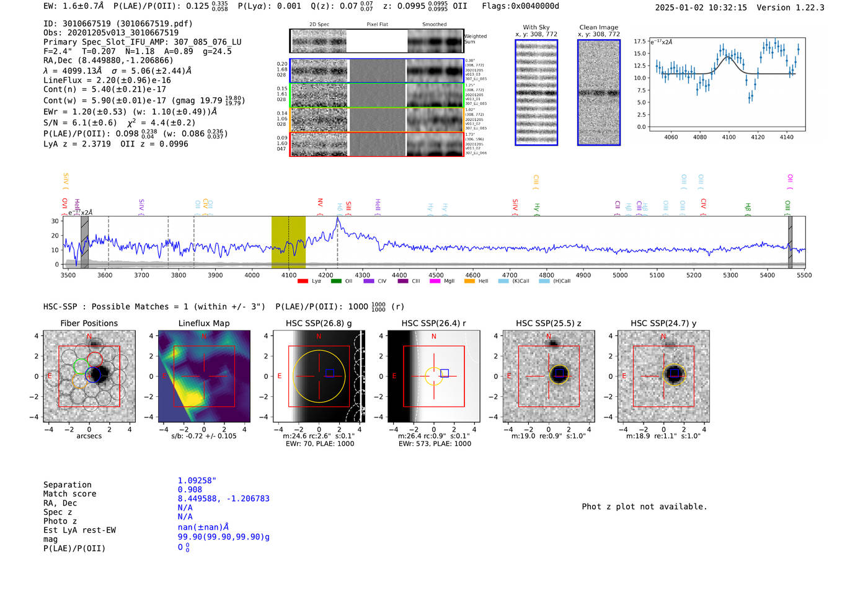Screen dimensions: 868x591
Task: Select the purple CIV legend swatch
Action: click(369, 281)
